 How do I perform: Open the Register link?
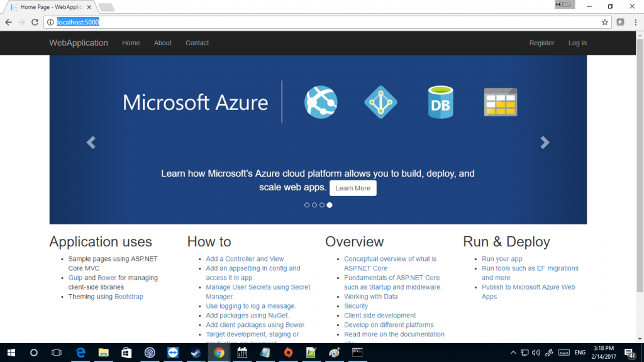click(x=541, y=43)
